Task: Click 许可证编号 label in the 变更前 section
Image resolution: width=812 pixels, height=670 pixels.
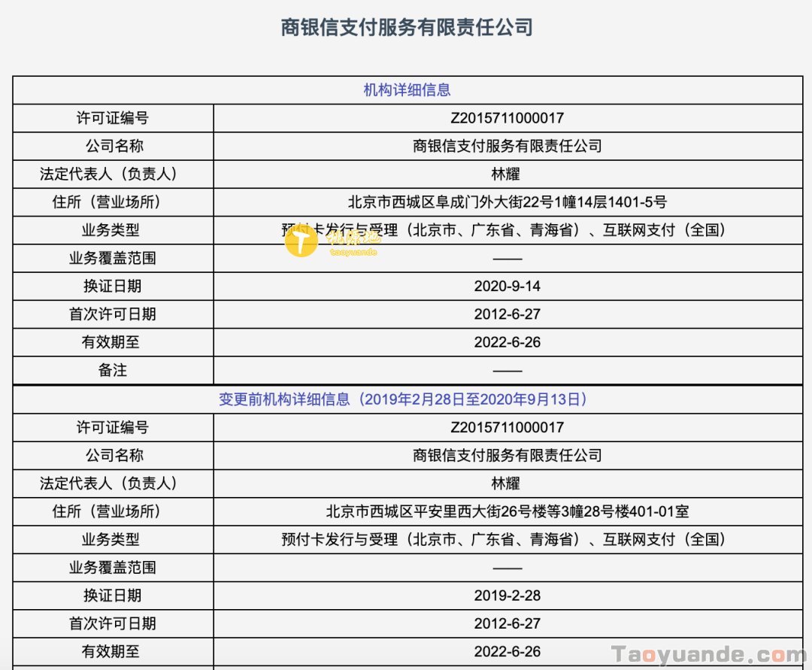Action: [x=112, y=428]
